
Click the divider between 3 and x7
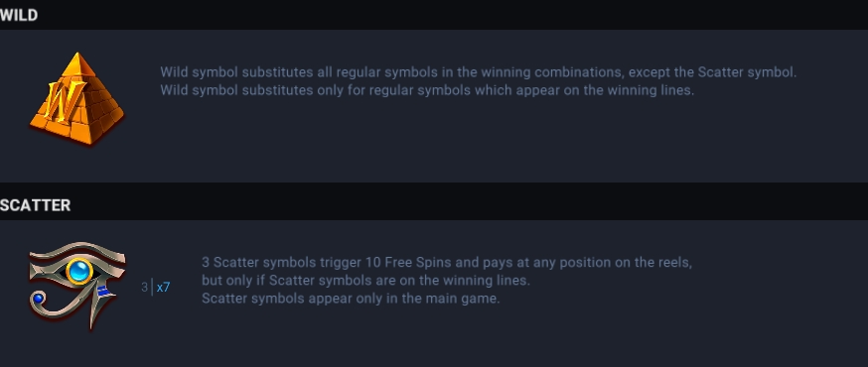(152, 288)
